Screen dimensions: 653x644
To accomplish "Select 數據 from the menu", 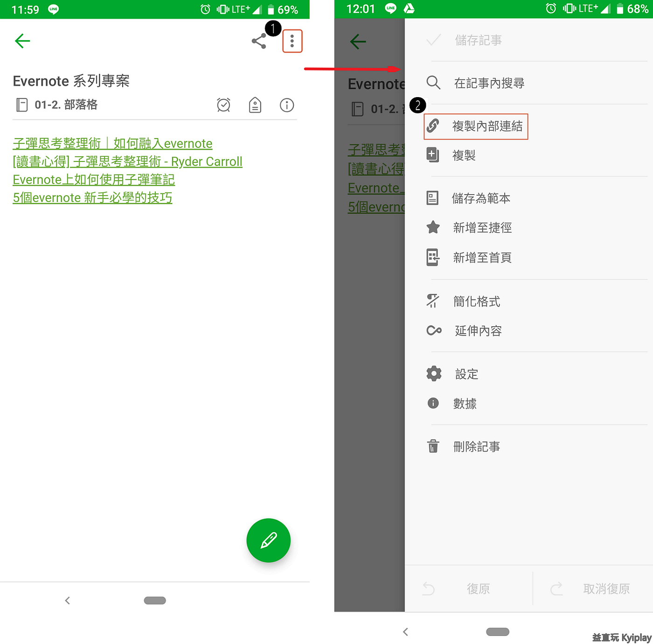I will (x=465, y=404).
